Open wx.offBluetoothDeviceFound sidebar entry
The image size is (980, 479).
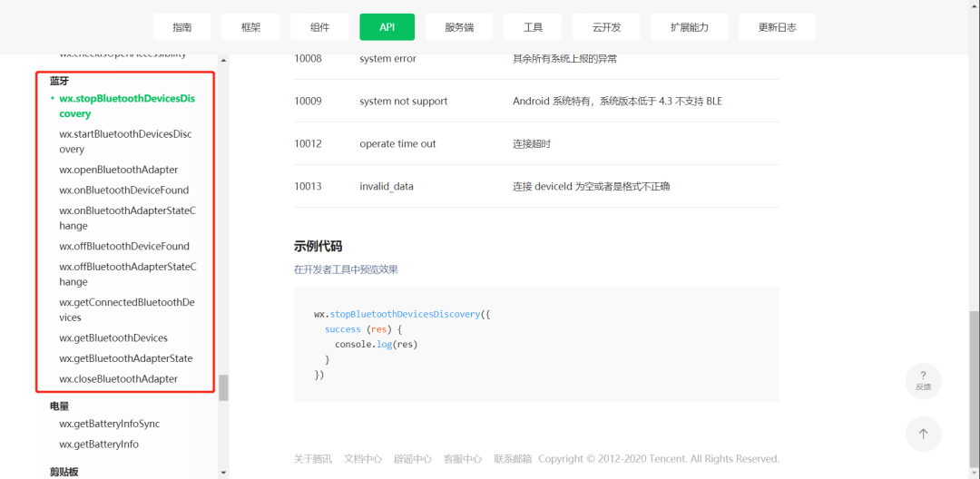point(124,246)
